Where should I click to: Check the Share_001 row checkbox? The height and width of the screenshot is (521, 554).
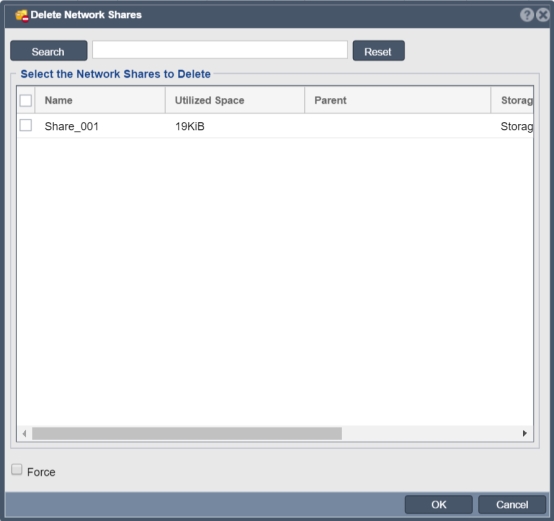pos(26,125)
